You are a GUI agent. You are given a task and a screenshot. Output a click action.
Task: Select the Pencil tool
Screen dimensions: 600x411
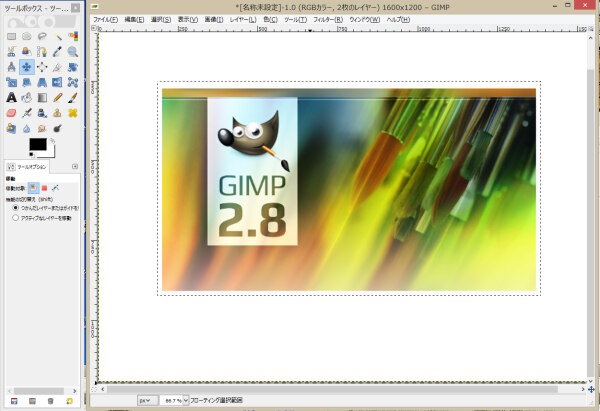[57, 98]
